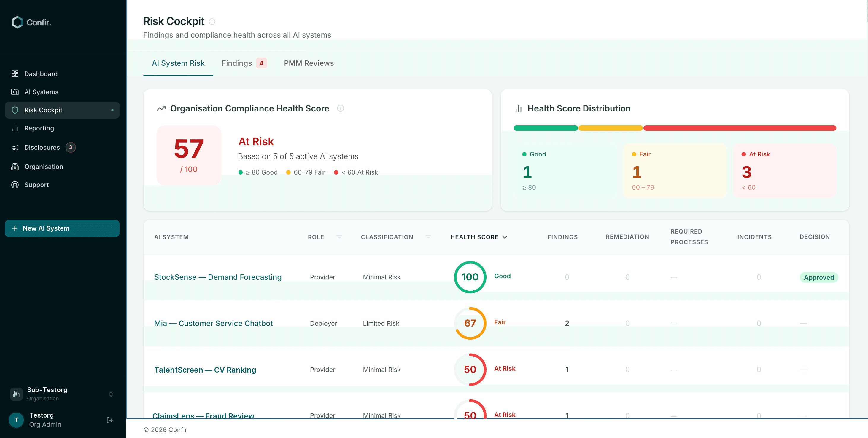This screenshot has width=868, height=438.
Task: Open the Role column filter icon
Action: pos(339,237)
